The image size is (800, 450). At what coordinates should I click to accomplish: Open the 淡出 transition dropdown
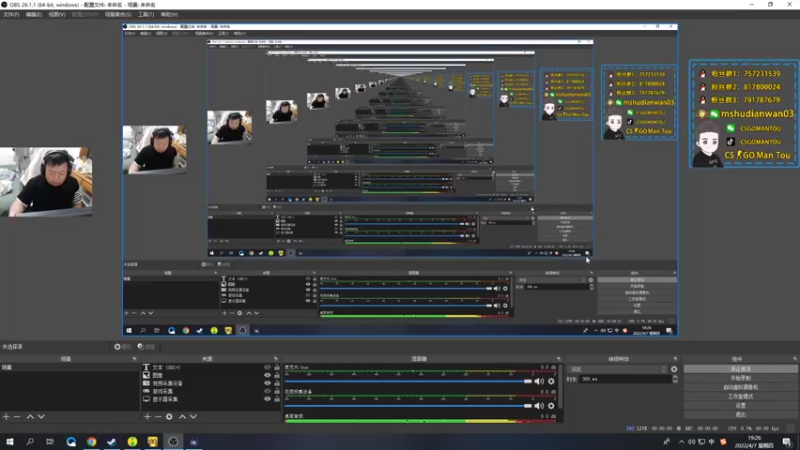tap(618, 369)
